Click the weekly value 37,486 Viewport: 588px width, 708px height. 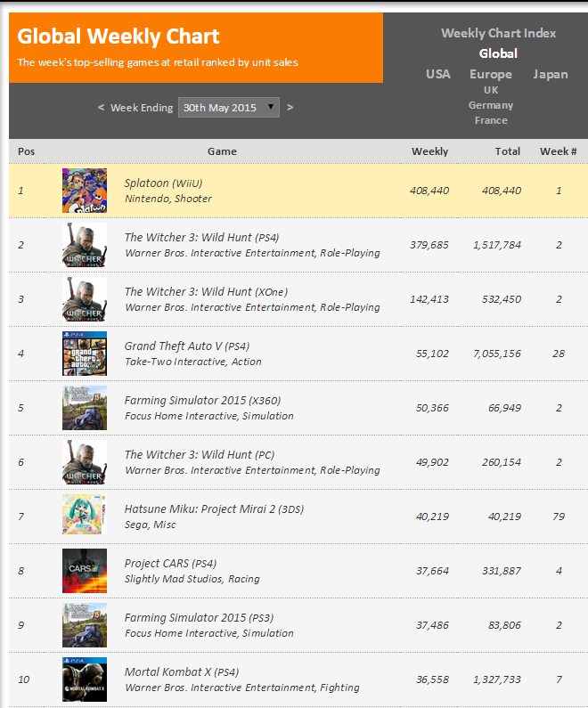pos(432,625)
